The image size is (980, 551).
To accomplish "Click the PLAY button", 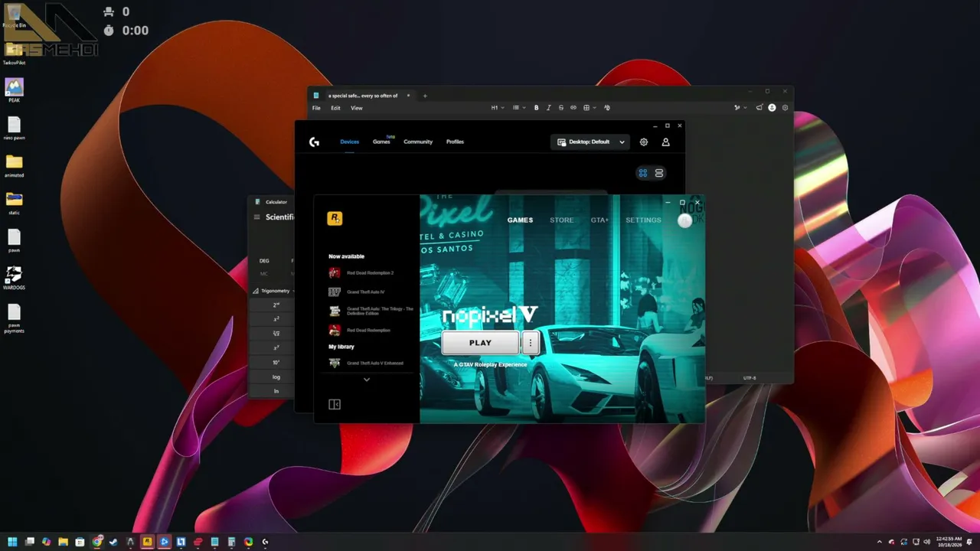I will [480, 343].
